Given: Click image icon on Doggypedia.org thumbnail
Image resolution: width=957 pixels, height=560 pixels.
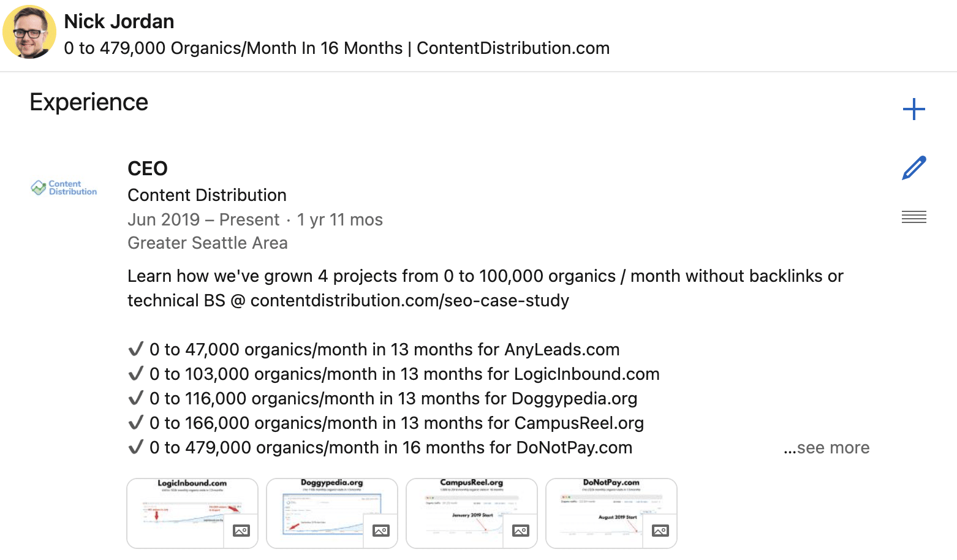Looking at the screenshot, I should [380, 531].
